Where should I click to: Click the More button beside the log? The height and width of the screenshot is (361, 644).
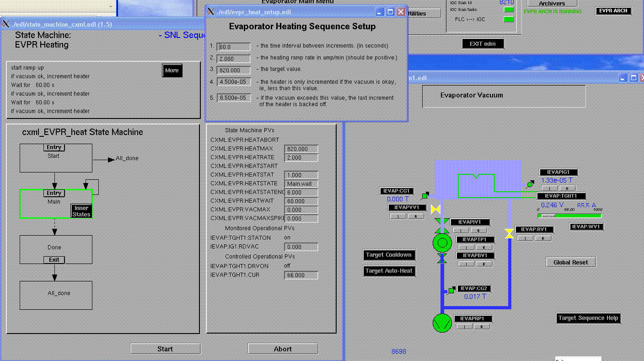(x=172, y=70)
